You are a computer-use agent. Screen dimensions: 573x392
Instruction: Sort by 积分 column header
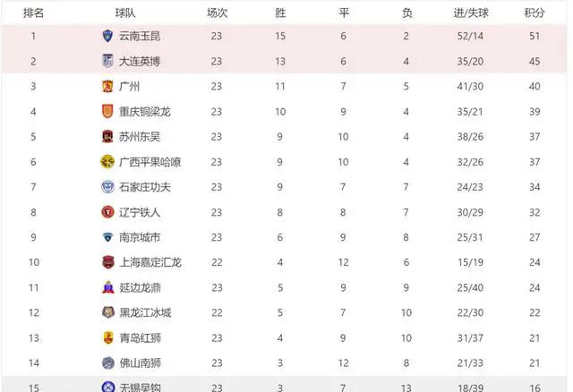click(x=535, y=13)
